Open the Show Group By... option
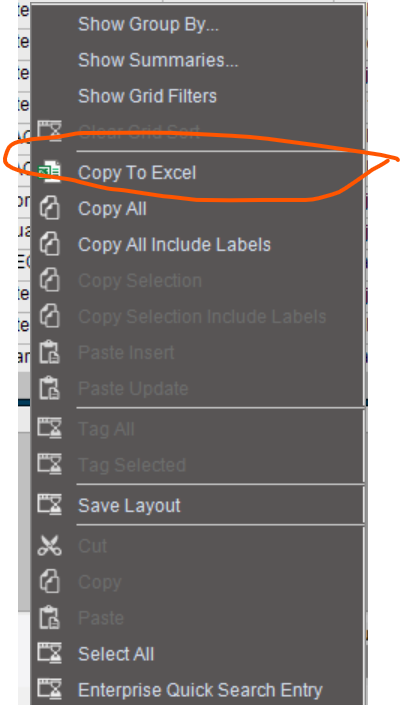This screenshot has width=401, height=705. 148,24
